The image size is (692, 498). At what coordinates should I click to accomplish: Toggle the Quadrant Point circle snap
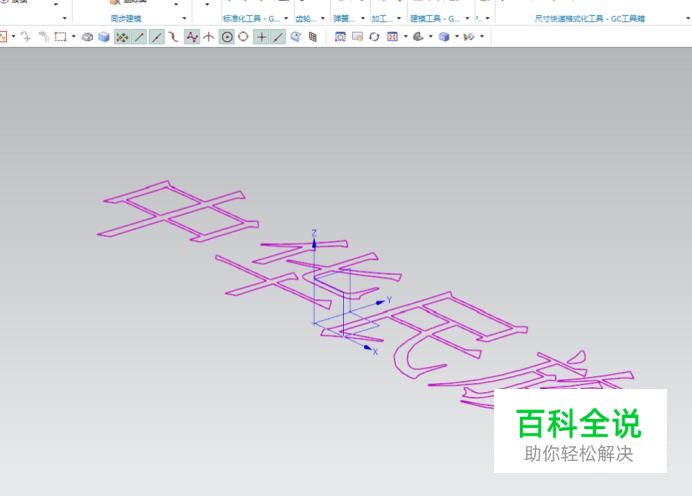pyautogui.click(x=243, y=37)
